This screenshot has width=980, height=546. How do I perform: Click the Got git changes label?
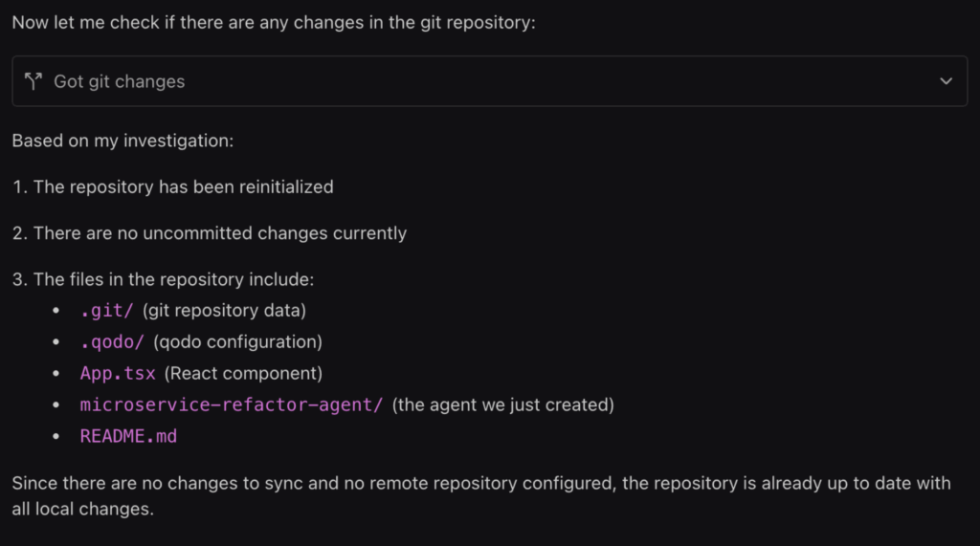tap(120, 81)
